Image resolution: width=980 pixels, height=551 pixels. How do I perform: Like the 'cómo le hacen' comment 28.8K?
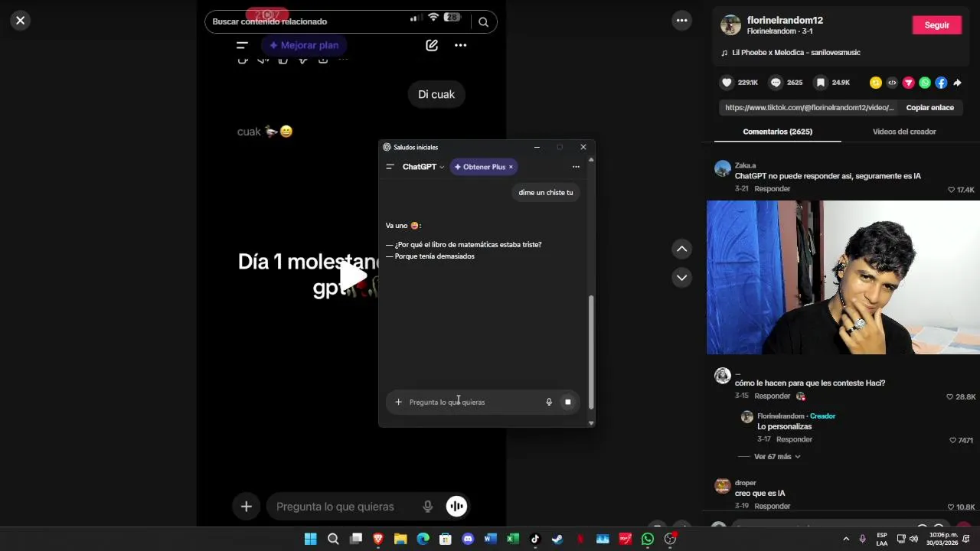(952, 397)
